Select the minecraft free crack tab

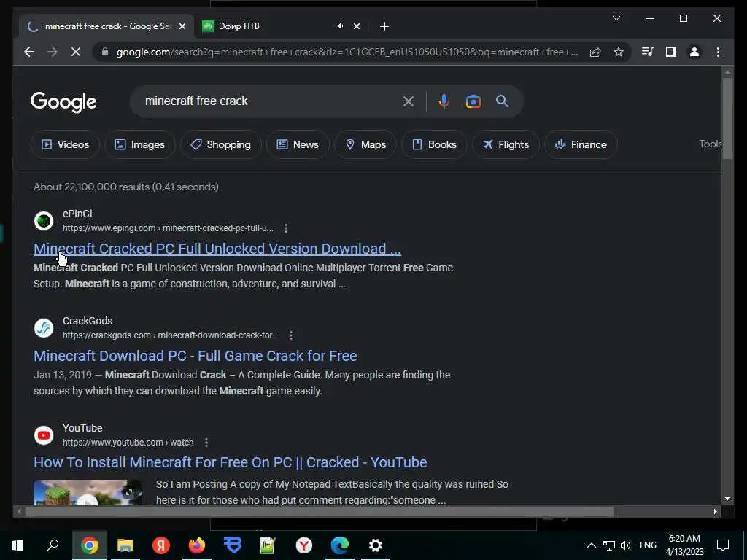pos(107,26)
